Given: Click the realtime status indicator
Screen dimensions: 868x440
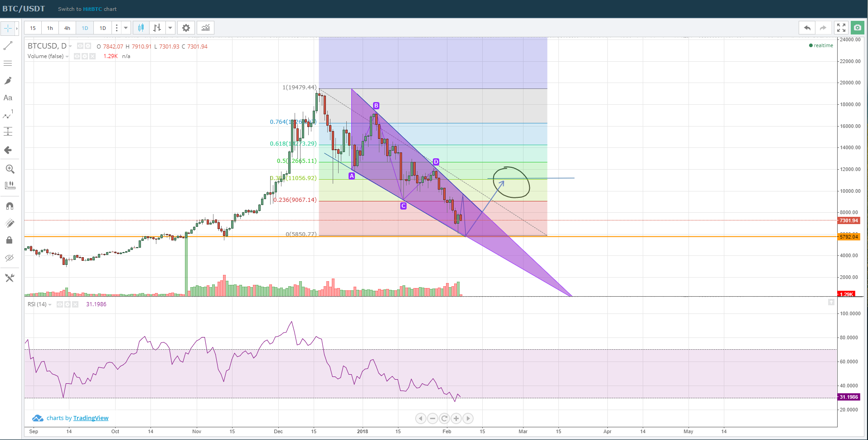Looking at the screenshot, I should [x=821, y=45].
